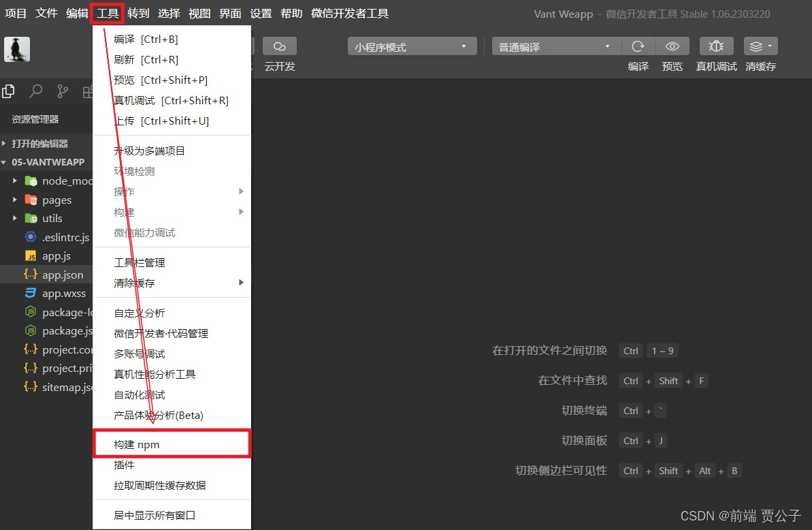Click the 清缓存 layers icon
812x530 pixels.
[x=761, y=46]
